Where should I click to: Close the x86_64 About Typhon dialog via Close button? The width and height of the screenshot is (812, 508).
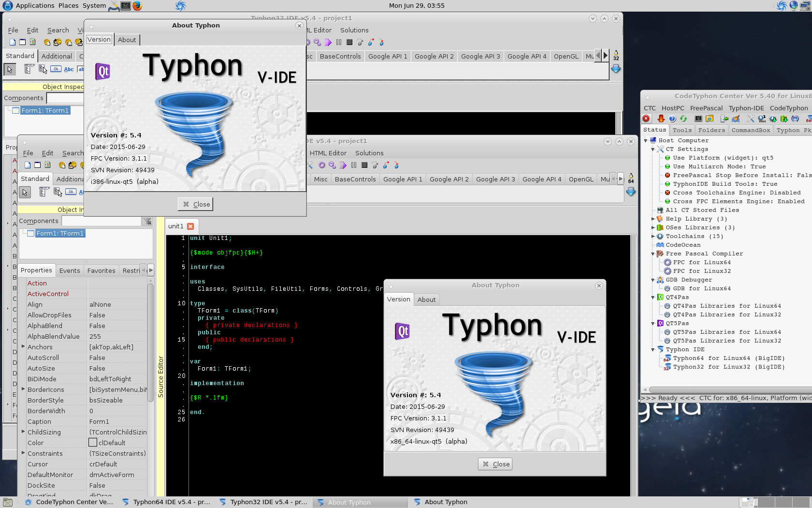coord(496,464)
